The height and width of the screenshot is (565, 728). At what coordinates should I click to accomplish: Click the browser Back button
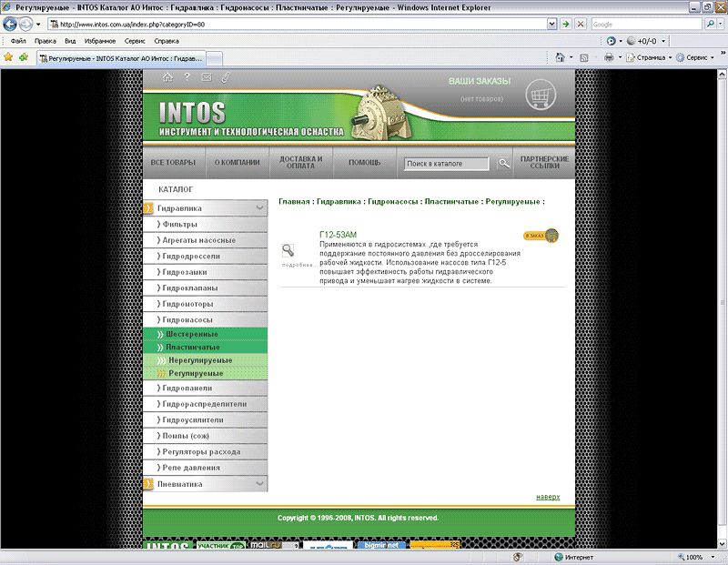(x=13, y=24)
